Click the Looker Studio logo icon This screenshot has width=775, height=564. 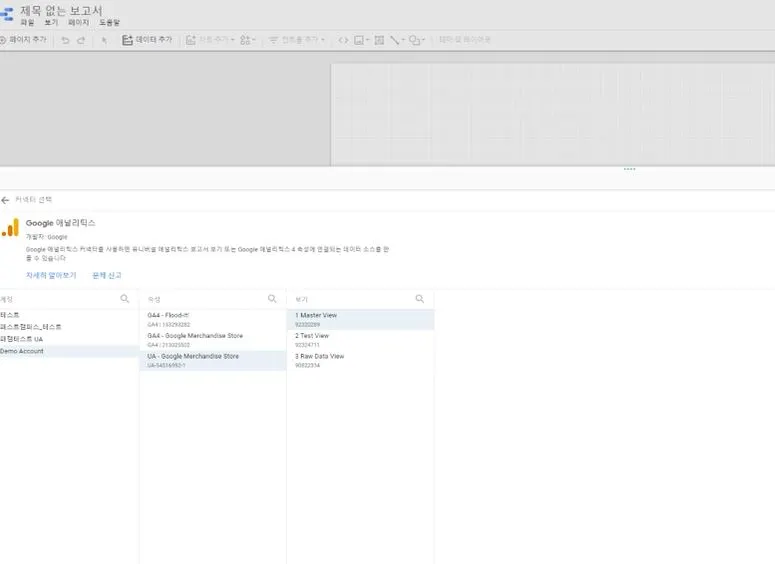tap(7, 14)
